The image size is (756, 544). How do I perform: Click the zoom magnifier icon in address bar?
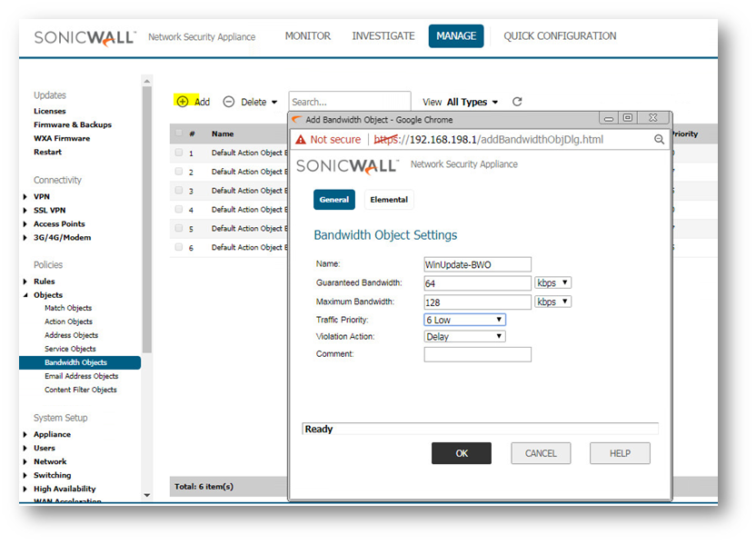point(659,140)
